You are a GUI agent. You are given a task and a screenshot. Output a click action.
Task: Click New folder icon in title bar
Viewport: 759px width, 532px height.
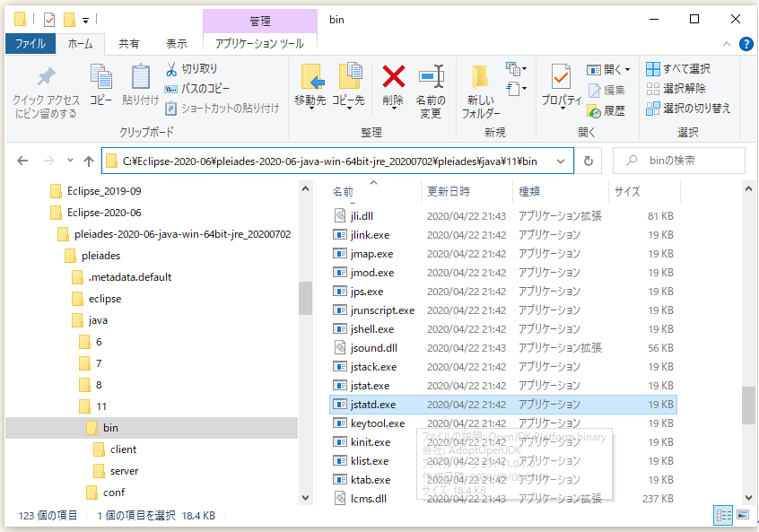[x=69, y=20]
